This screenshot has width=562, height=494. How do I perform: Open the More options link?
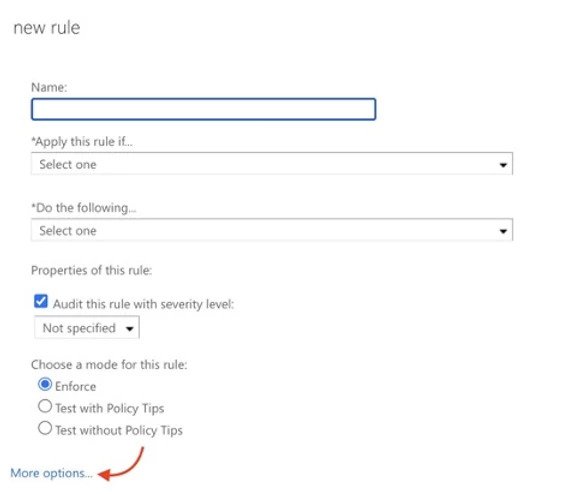tap(52, 474)
